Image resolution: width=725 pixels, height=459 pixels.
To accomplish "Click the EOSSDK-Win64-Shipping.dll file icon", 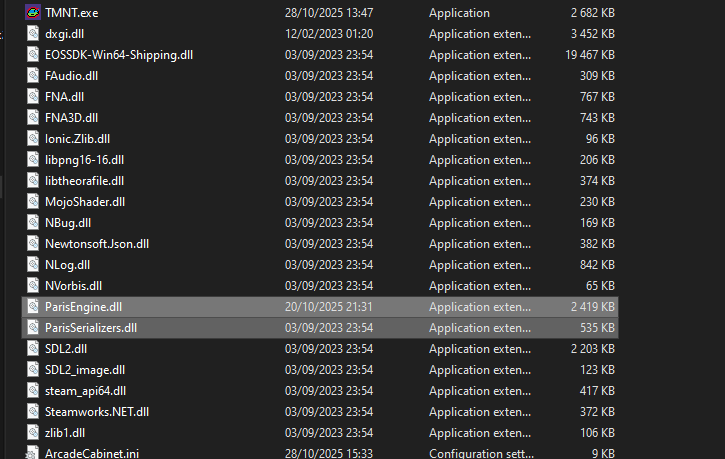I will click(33, 55).
